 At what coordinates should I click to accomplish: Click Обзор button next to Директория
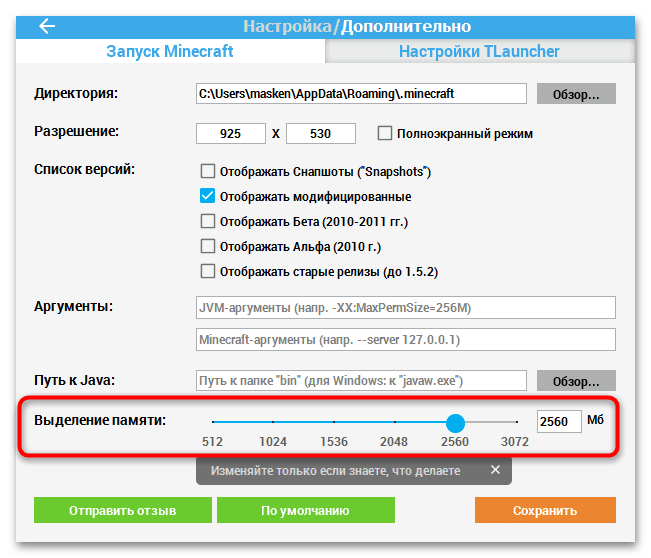coord(576,94)
